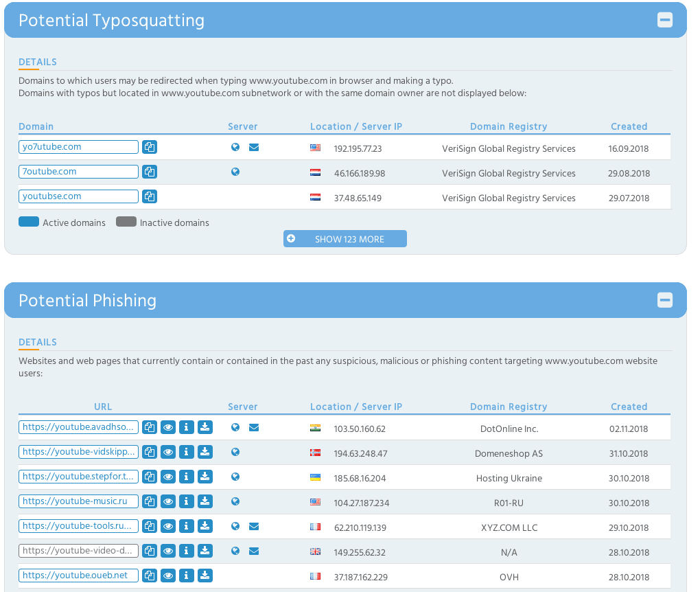The height and width of the screenshot is (592, 700).
Task: Copy the yo7utube.com domain
Action: 150,147
